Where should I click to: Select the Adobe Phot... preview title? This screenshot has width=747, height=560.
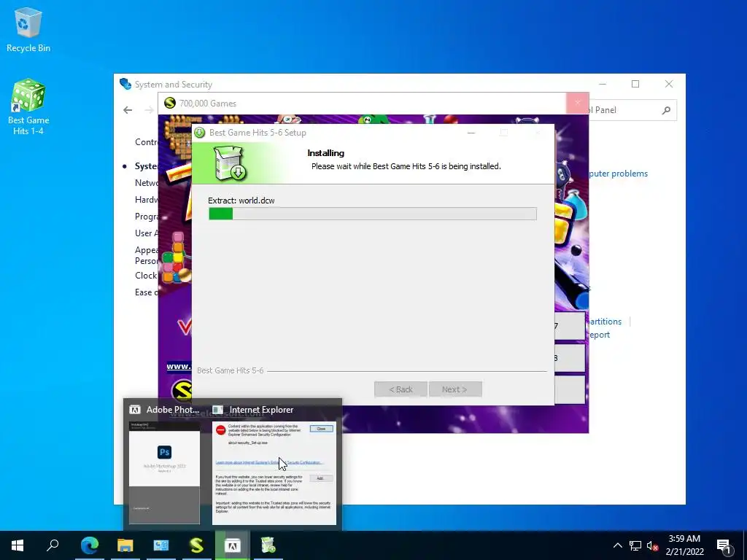(172, 410)
